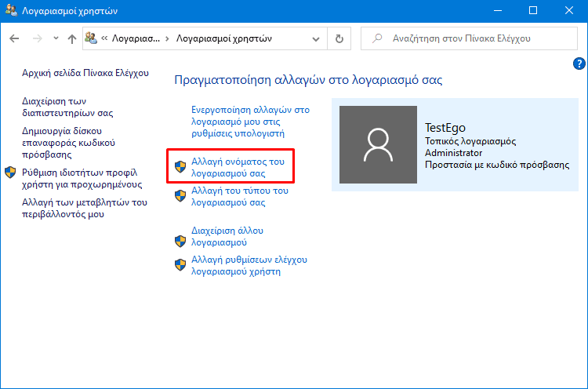Click Λογαριασμοί χρηστών breadcrumb segment

coord(224,38)
